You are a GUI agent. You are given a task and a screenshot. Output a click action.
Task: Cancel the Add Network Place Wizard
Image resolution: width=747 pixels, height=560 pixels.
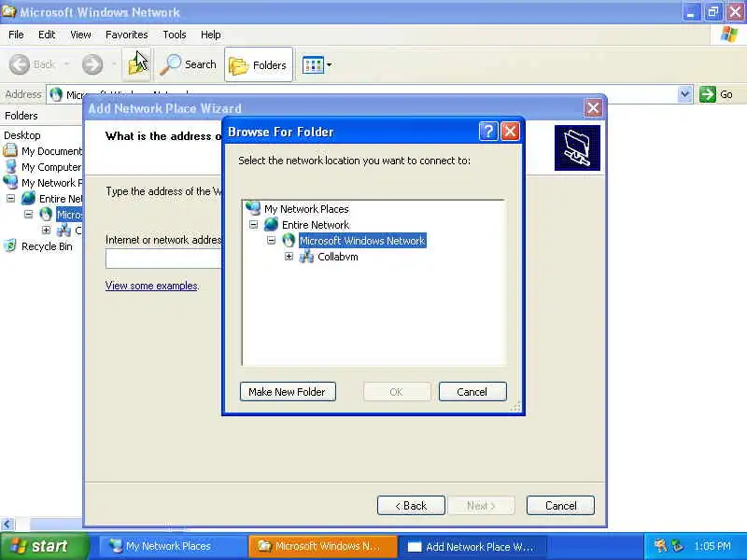click(x=561, y=505)
